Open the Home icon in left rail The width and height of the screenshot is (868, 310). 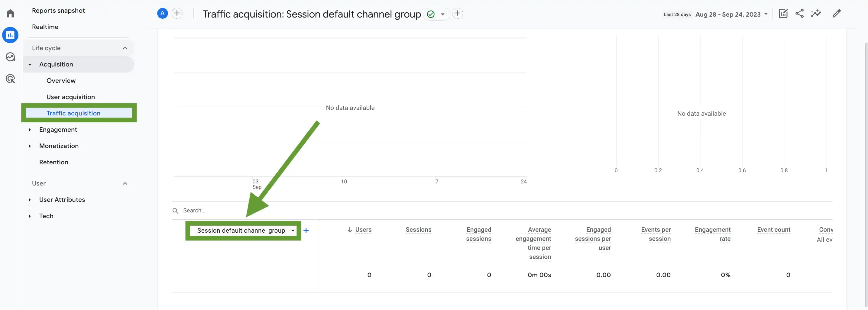(10, 13)
